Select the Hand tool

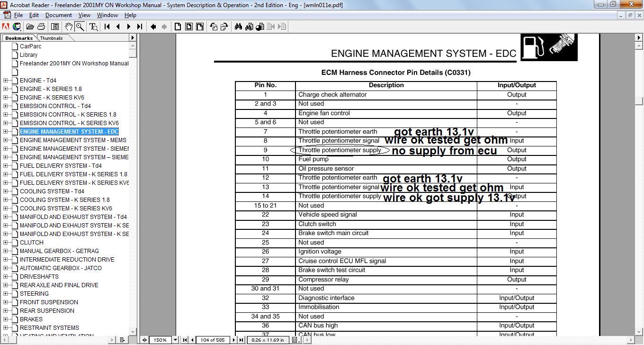69,27
